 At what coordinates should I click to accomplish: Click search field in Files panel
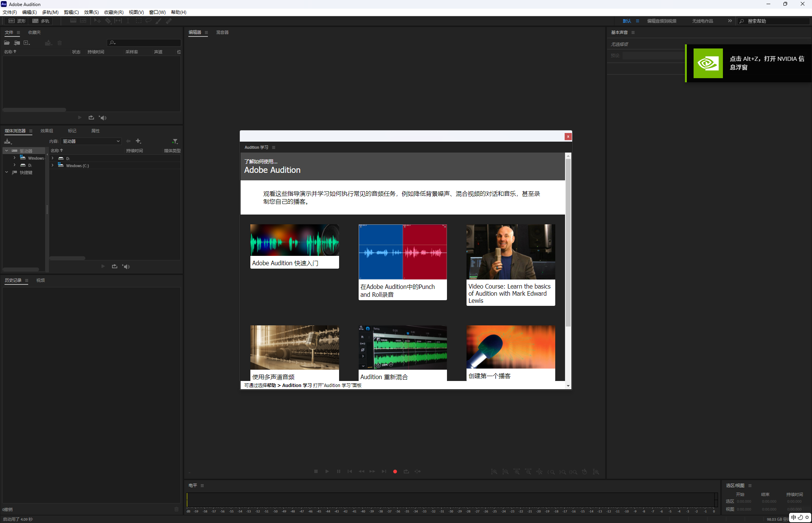[x=144, y=42]
